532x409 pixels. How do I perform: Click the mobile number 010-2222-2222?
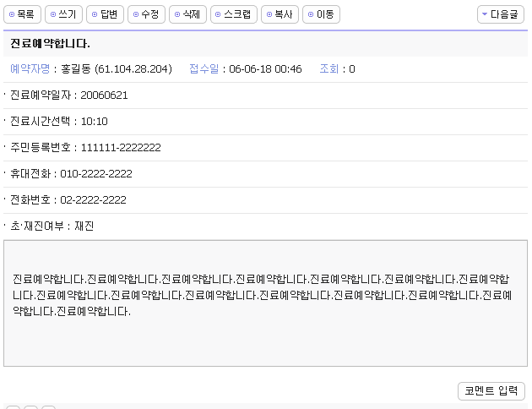tap(95, 173)
